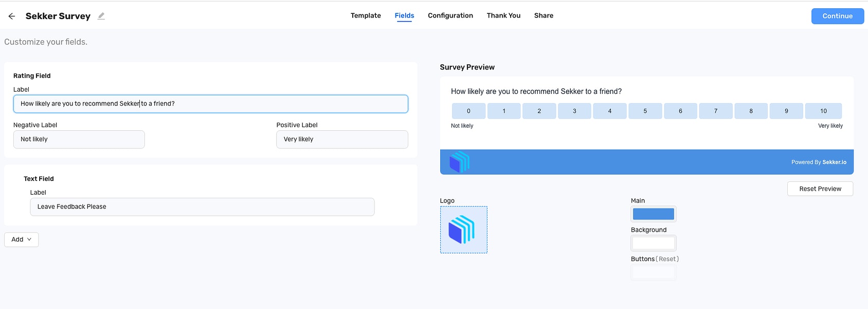Open the Buttons color swatch
The image size is (868, 309).
pyautogui.click(x=654, y=272)
